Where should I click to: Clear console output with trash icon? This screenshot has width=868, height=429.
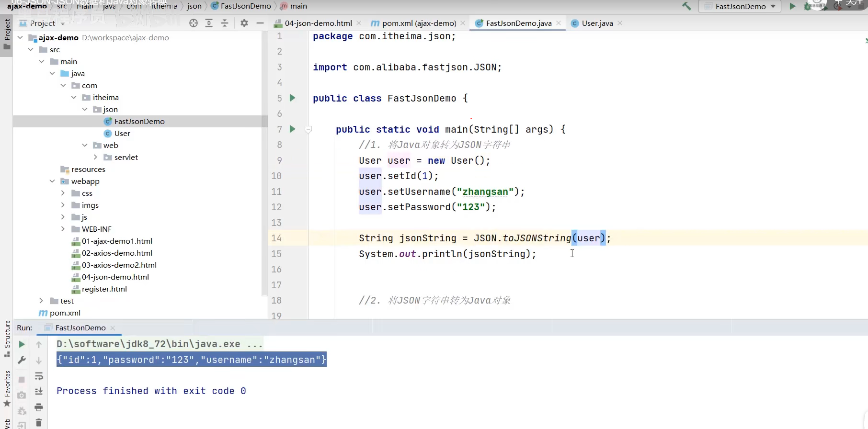pos(39,422)
